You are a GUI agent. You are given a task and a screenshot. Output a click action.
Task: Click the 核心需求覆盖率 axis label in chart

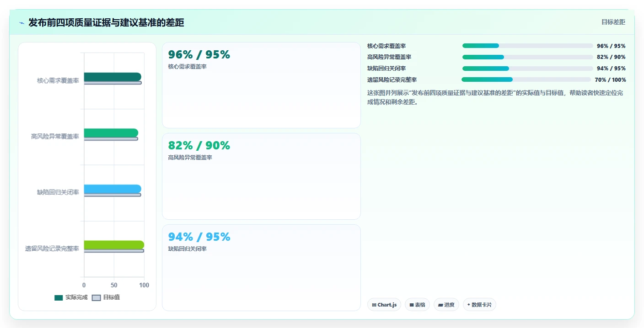58,80
